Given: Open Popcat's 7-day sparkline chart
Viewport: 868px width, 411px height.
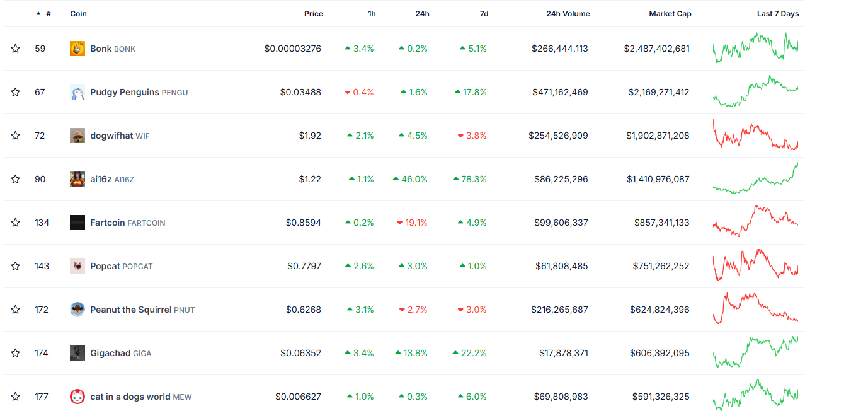Looking at the screenshot, I should pyautogui.click(x=756, y=265).
